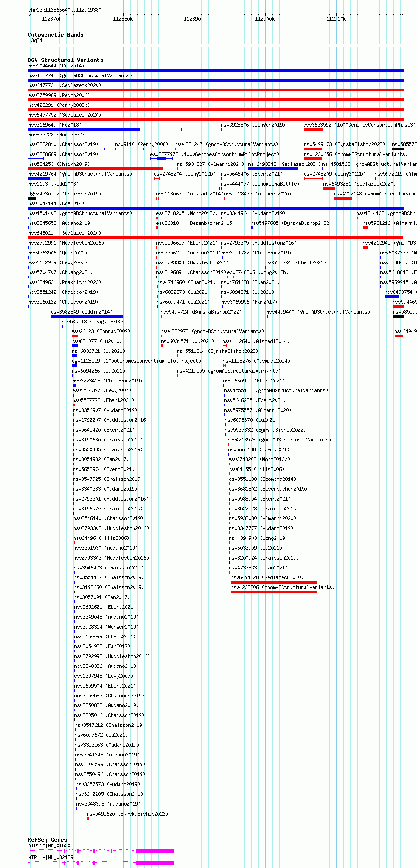Click the black bar under dgv2473n152
This screenshot has height=868, width=417.
pyautogui.click(x=31, y=198)
